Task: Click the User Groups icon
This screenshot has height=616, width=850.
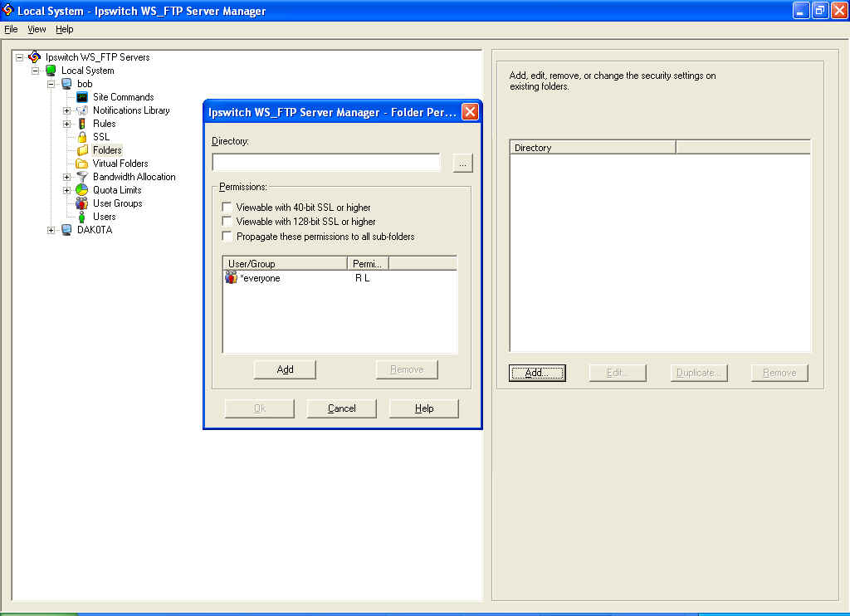Action: click(x=82, y=203)
